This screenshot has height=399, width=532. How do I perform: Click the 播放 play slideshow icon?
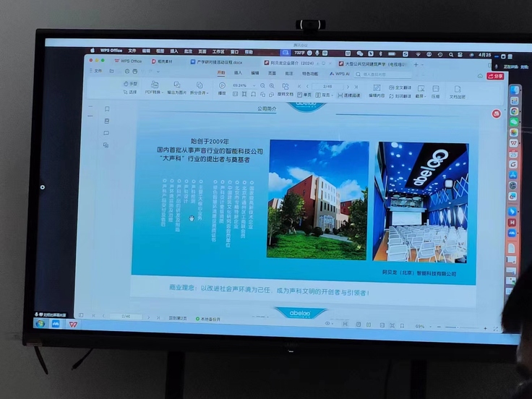pyautogui.click(x=222, y=93)
